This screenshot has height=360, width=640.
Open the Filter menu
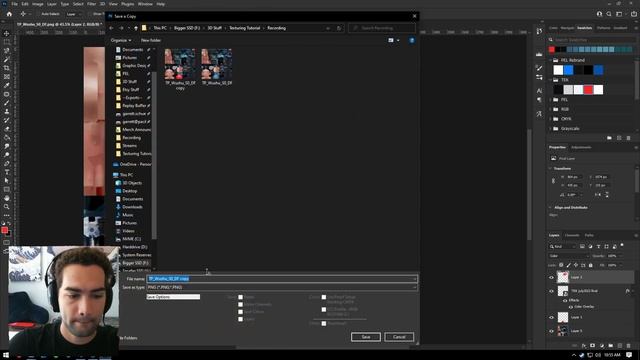pos(91,4)
